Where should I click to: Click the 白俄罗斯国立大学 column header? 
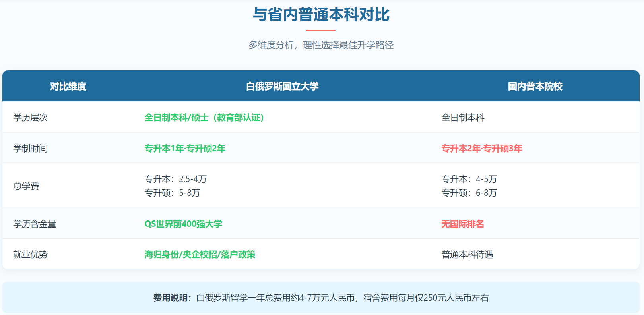[282, 86]
